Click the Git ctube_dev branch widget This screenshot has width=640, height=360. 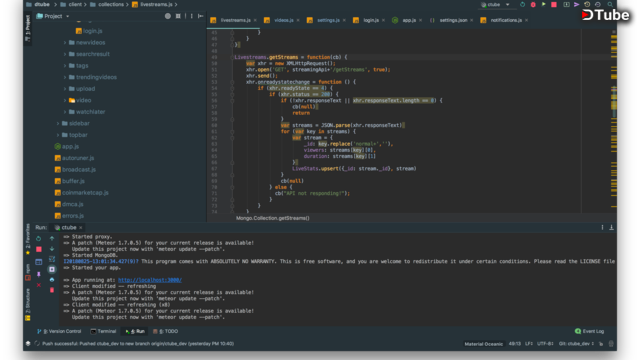(576, 344)
